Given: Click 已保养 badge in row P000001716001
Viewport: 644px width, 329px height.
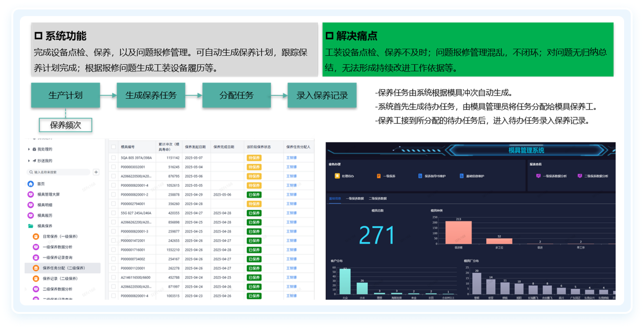Looking at the screenshot, I should pos(254,250).
